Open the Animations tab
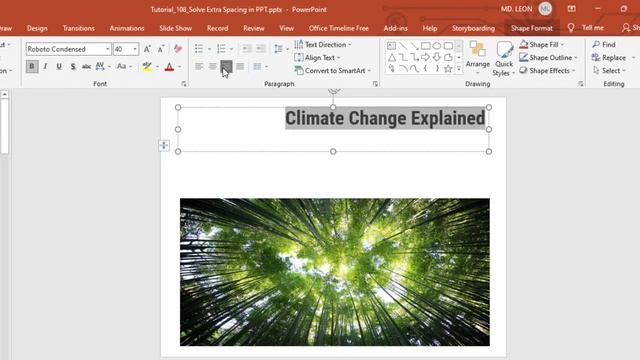The height and width of the screenshot is (360, 640). [127, 28]
